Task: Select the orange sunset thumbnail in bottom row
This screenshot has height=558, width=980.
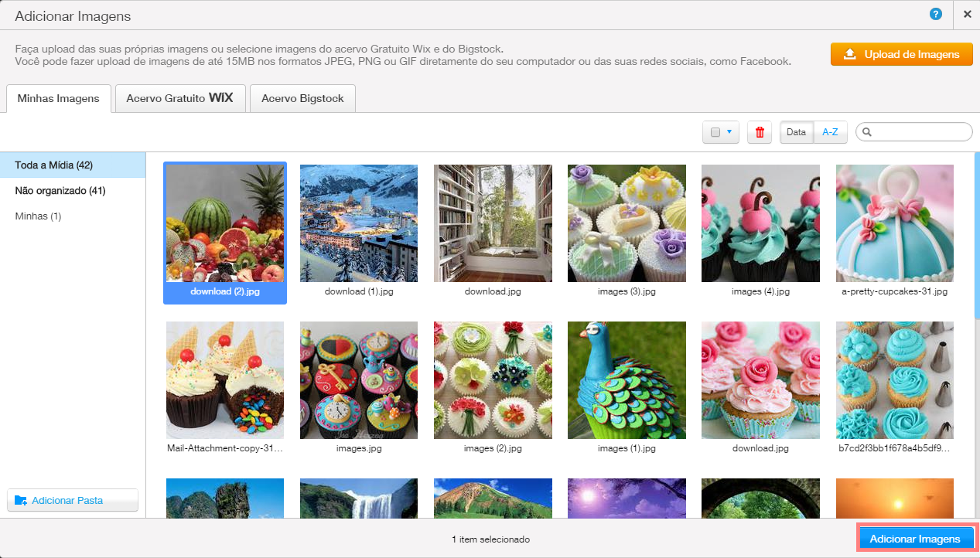Action: coord(895,498)
